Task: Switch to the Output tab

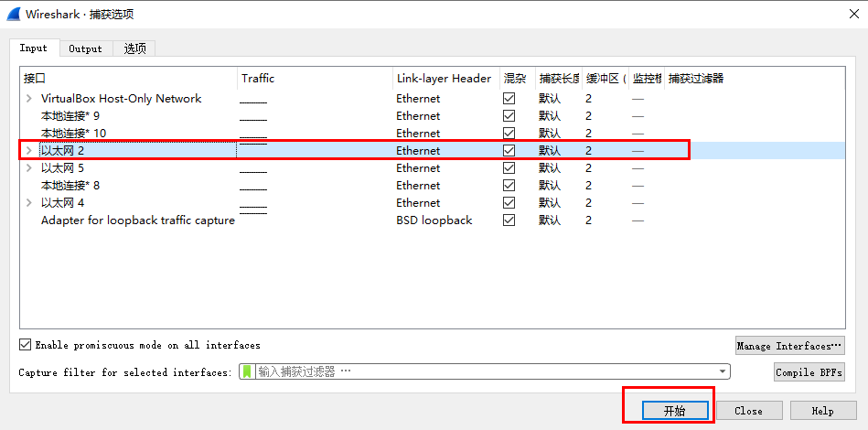Action: click(x=86, y=48)
